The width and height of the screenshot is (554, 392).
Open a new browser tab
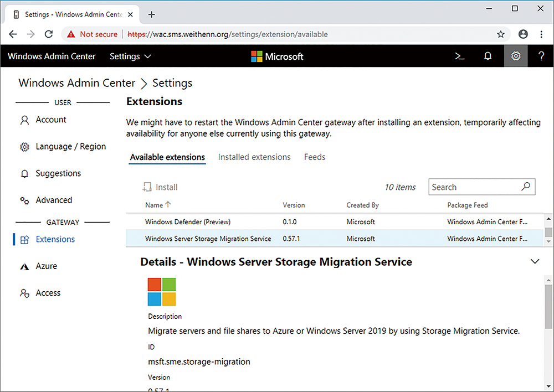pos(152,14)
